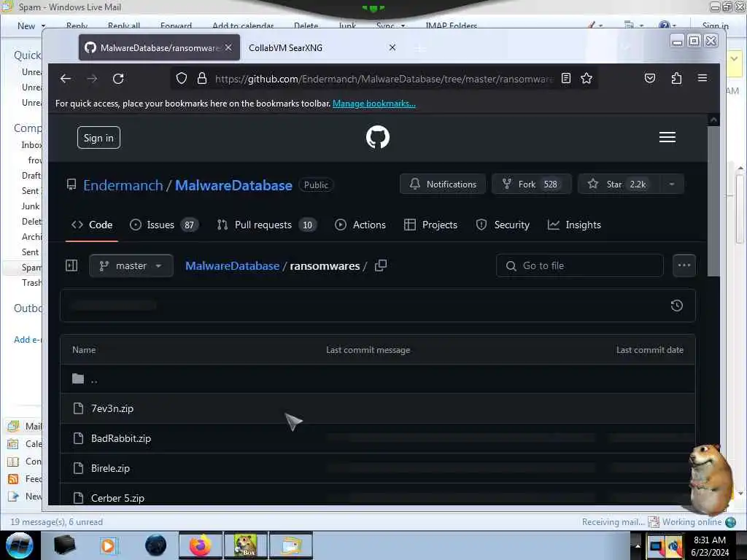747x560 pixels.
Task: Open the Security tab
Action: point(503,225)
